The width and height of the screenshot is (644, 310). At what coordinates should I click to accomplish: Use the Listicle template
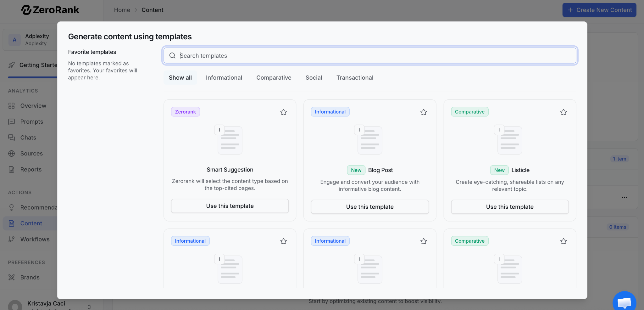tap(510, 207)
